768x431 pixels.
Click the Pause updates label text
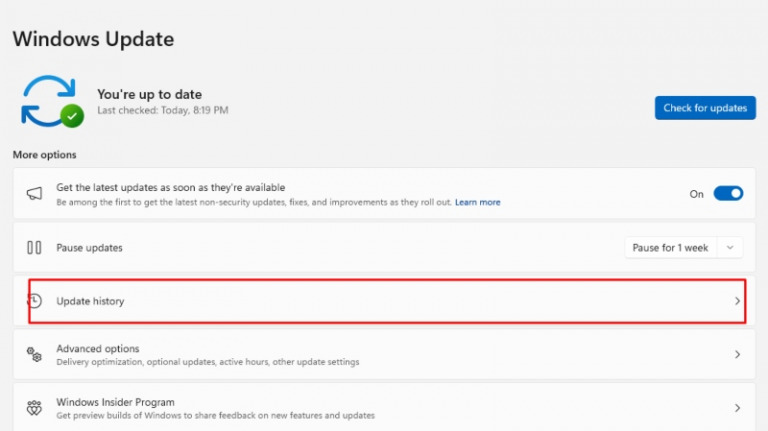click(89, 247)
